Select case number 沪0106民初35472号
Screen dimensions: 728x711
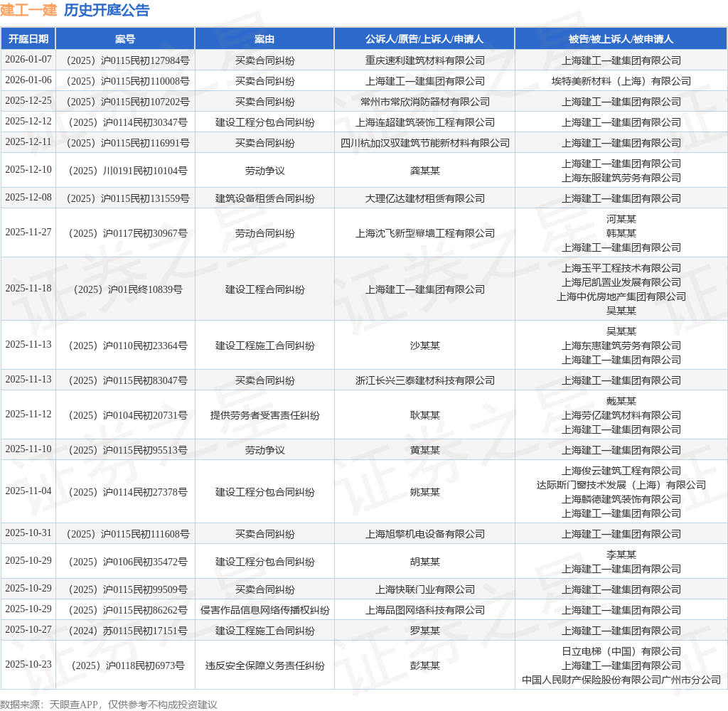coord(128,562)
